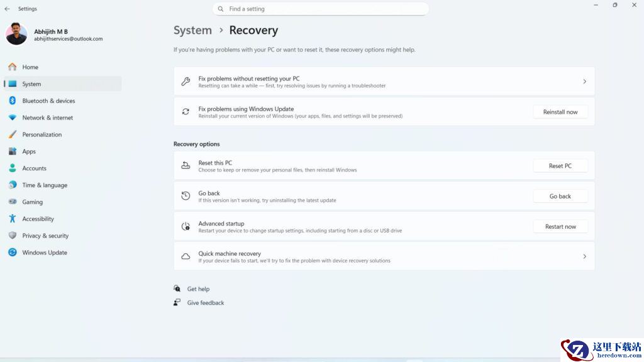
Task: Open Time & language settings
Action: [x=45, y=185]
